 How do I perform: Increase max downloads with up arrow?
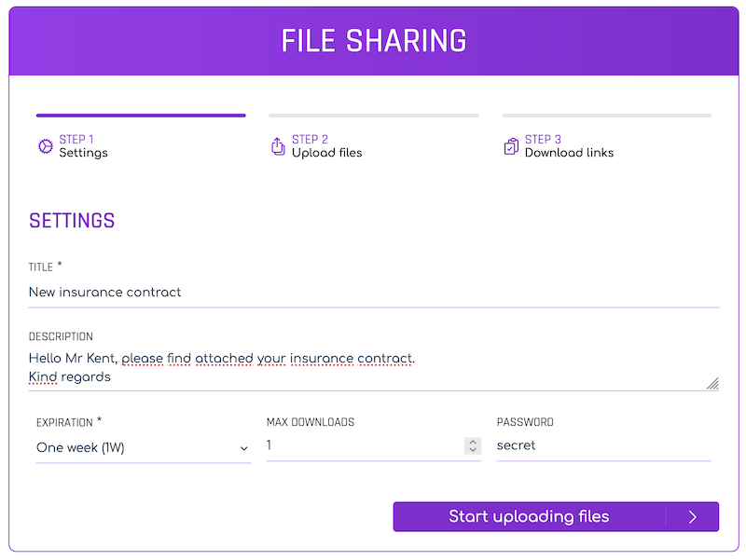click(473, 442)
